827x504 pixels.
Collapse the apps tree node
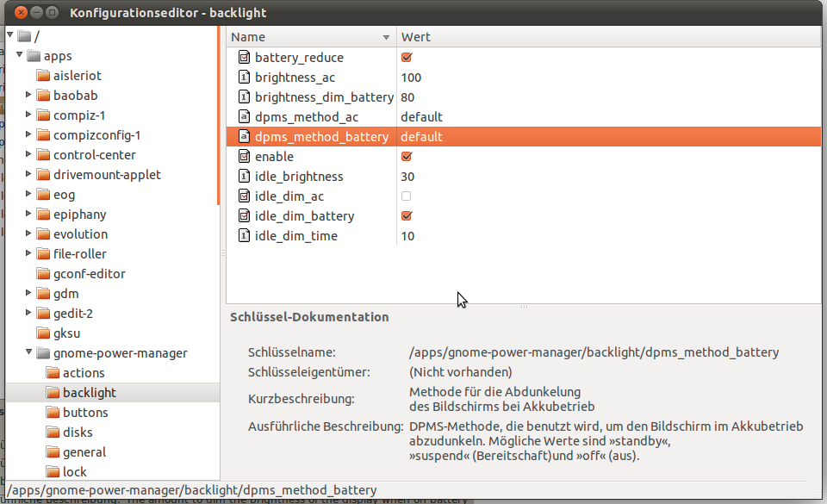[x=19, y=54]
